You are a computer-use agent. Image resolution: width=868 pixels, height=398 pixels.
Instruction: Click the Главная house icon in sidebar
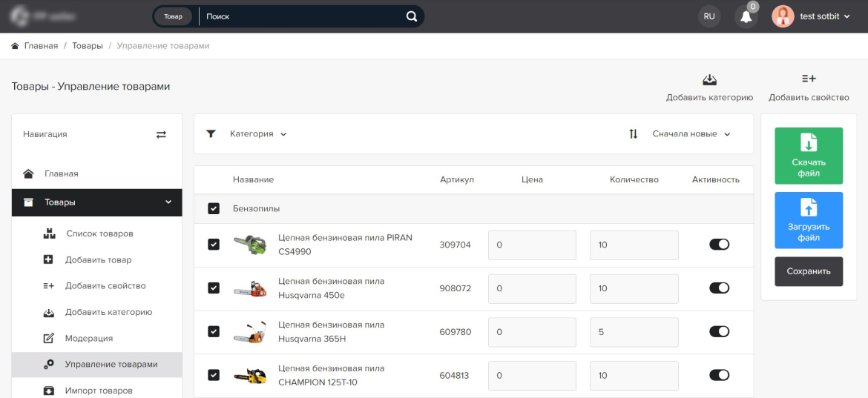click(x=28, y=173)
